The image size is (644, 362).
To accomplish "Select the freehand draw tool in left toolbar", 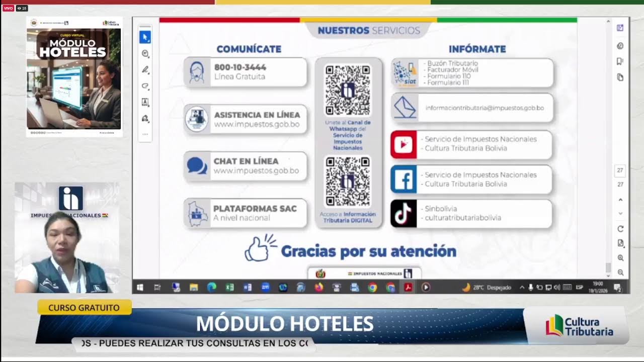I will tap(145, 86).
